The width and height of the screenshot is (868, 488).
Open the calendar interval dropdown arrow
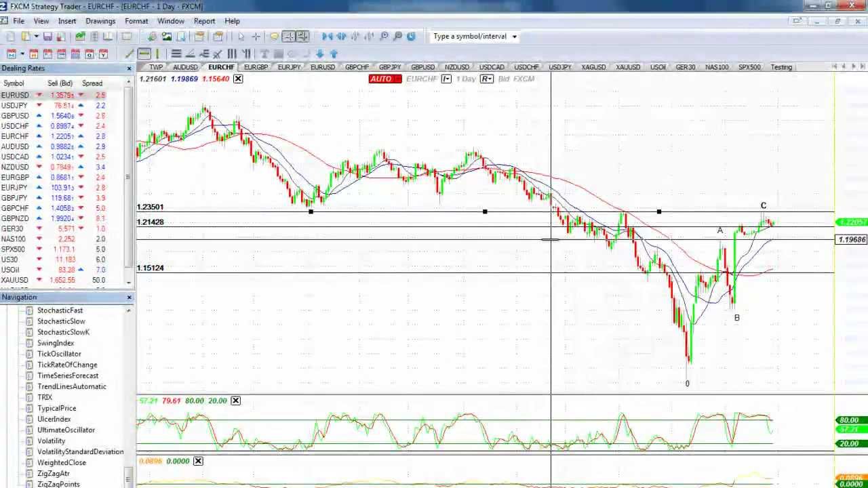(22, 54)
